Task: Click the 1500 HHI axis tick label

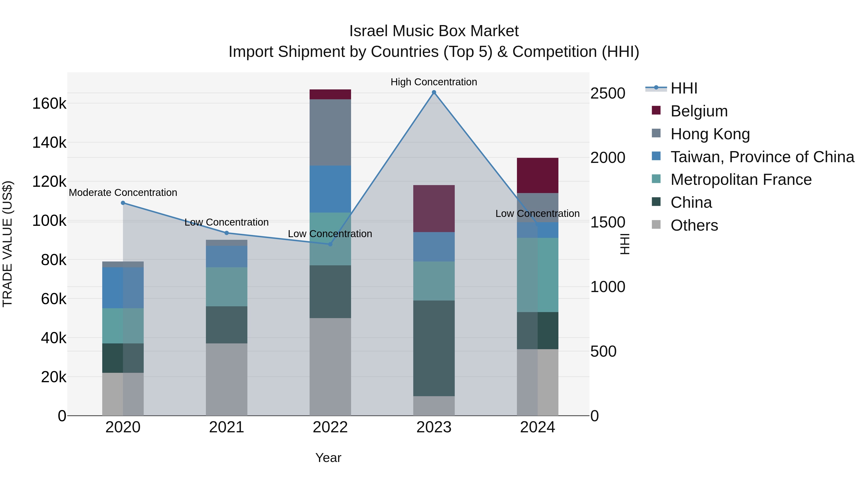Action: pyautogui.click(x=608, y=222)
